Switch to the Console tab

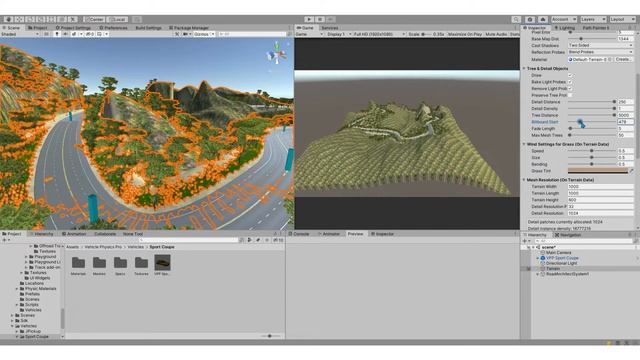pos(299,234)
